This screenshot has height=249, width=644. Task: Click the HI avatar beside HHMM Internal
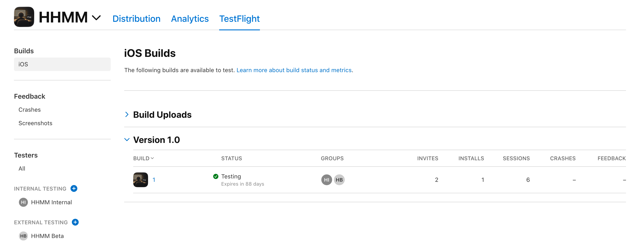(23, 202)
